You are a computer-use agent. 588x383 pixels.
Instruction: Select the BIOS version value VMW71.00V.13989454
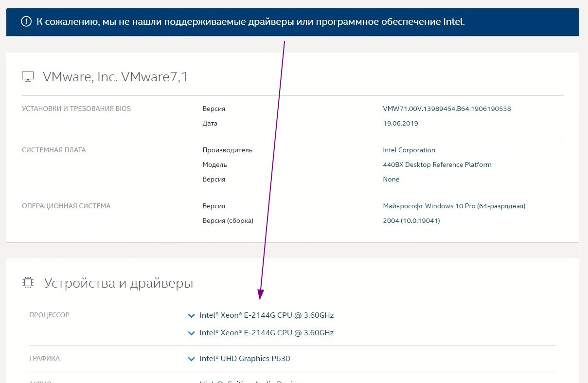pos(447,109)
